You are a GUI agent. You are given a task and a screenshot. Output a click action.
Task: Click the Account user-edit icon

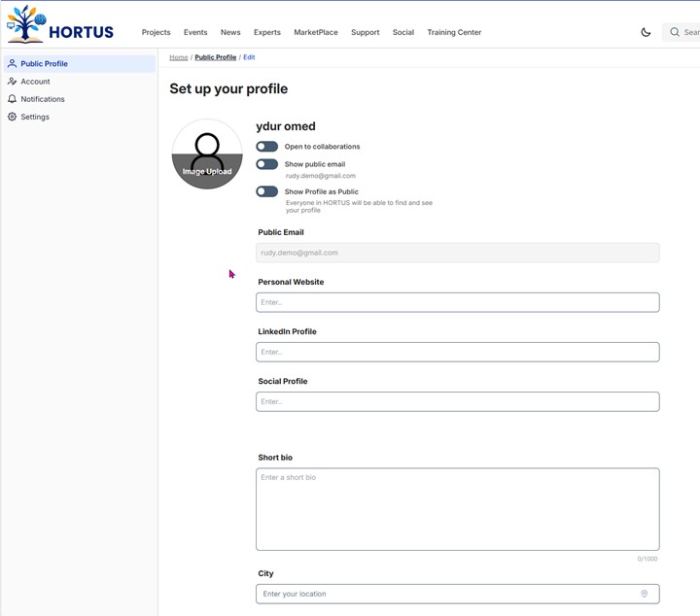[12, 82]
